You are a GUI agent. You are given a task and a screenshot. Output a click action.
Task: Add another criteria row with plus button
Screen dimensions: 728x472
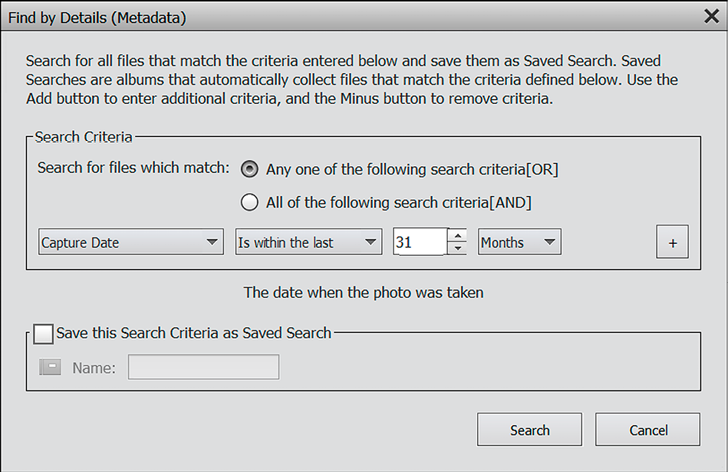[672, 242]
